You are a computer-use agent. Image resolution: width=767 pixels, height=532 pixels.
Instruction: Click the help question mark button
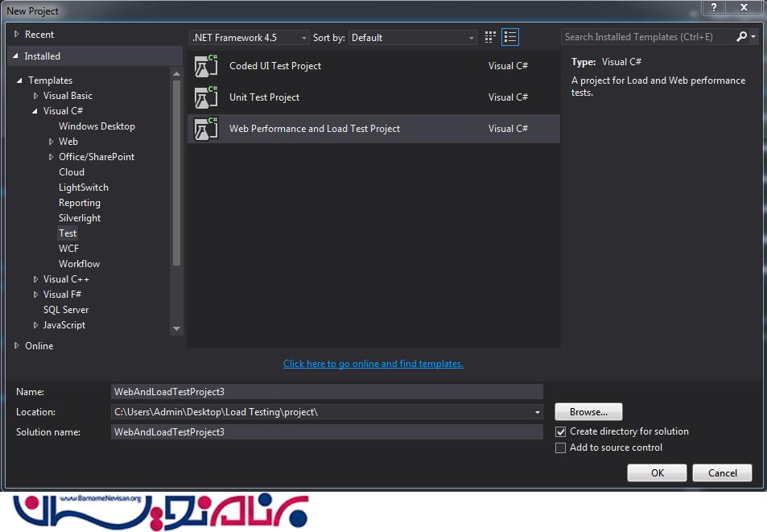(715, 7)
